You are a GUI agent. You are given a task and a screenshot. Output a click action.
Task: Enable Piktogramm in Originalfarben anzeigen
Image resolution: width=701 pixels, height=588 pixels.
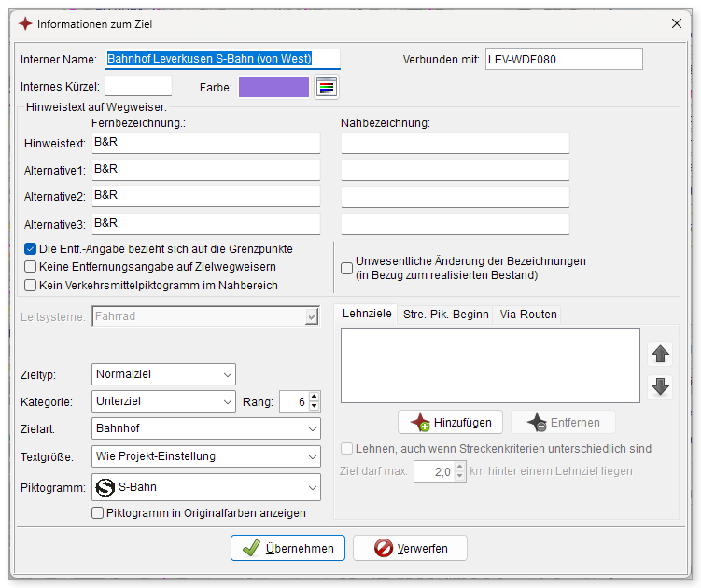[x=97, y=513]
